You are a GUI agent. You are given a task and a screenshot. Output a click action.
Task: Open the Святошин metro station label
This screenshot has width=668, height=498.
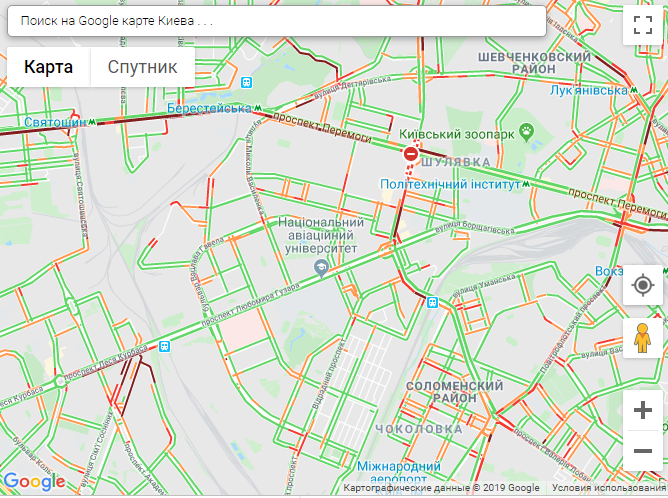55,122
